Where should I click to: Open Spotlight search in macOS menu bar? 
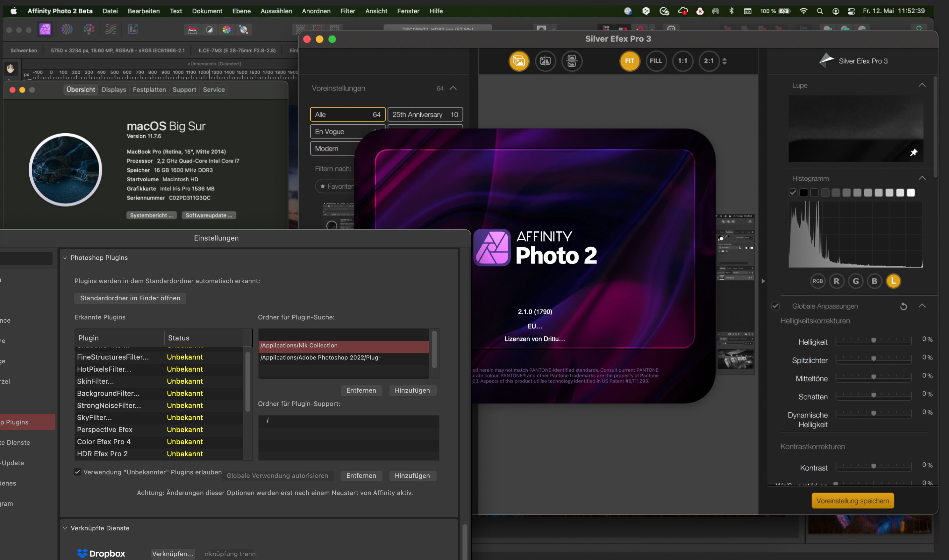(x=819, y=11)
